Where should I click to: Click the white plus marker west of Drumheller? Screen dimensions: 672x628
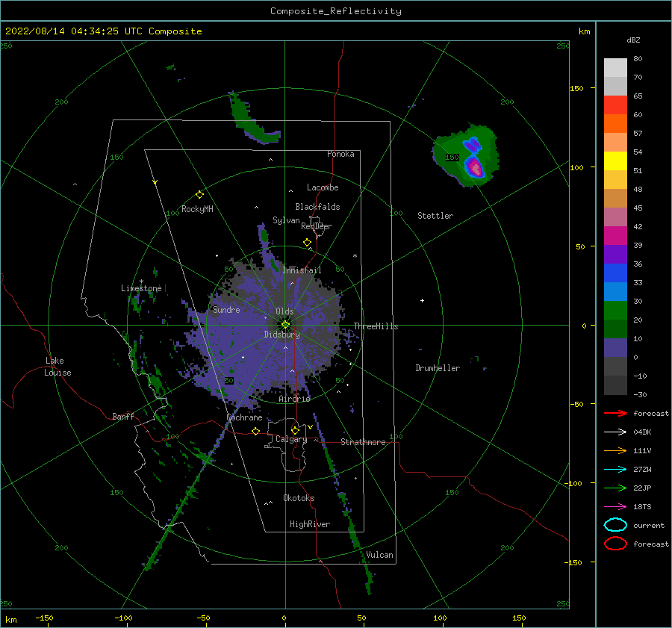[x=422, y=300]
